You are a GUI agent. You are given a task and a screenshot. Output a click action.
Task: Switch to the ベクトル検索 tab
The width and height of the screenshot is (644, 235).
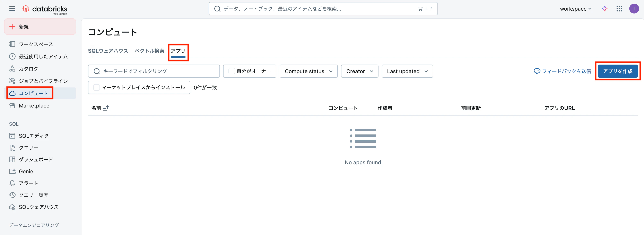point(149,51)
